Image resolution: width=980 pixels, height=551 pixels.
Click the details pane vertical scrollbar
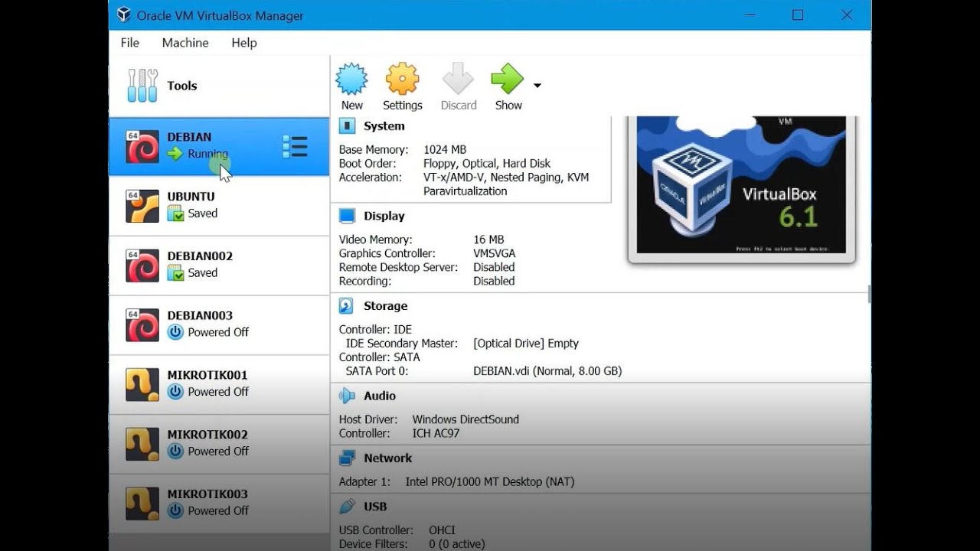(868, 294)
